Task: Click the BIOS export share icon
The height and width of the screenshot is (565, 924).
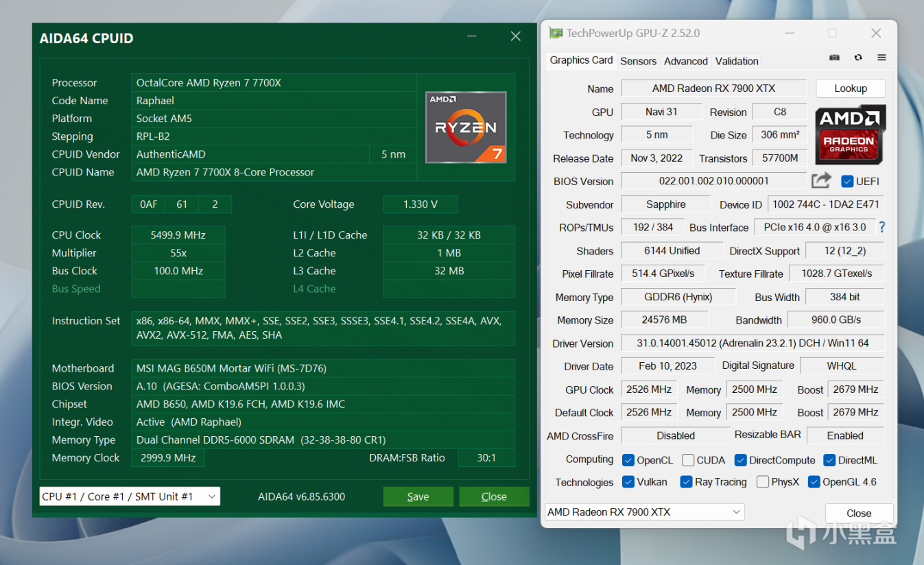Action: (821, 180)
